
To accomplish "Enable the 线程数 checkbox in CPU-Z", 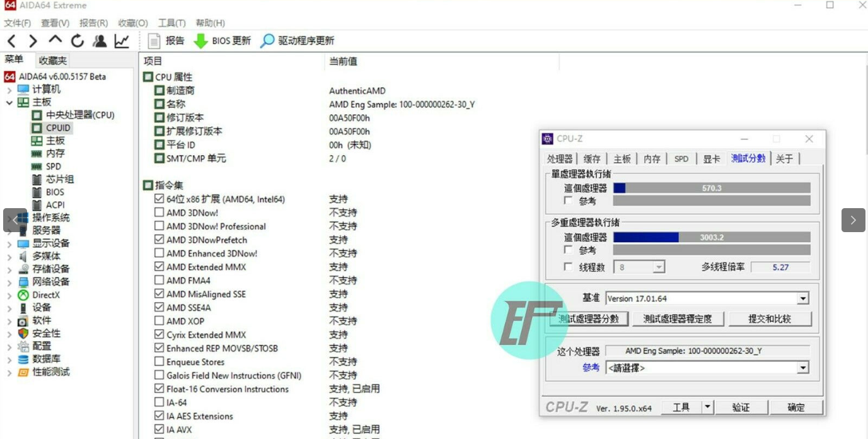I will point(568,267).
